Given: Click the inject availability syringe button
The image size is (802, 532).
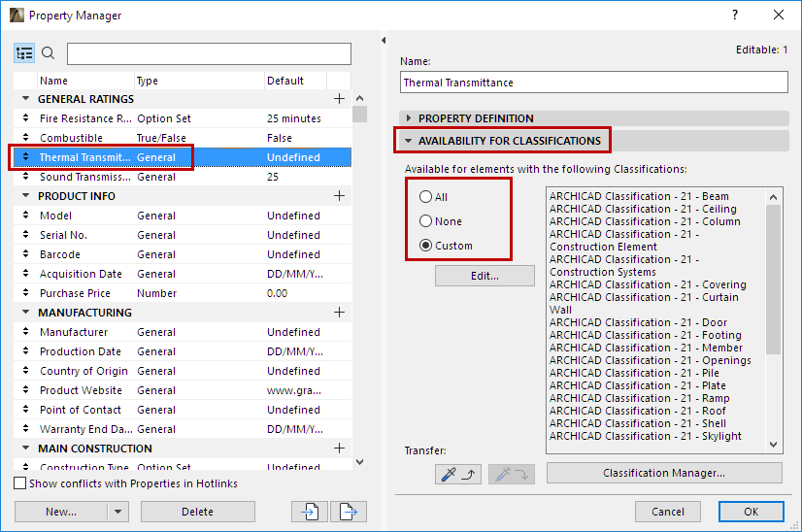Looking at the screenshot, I should (512, 474).
